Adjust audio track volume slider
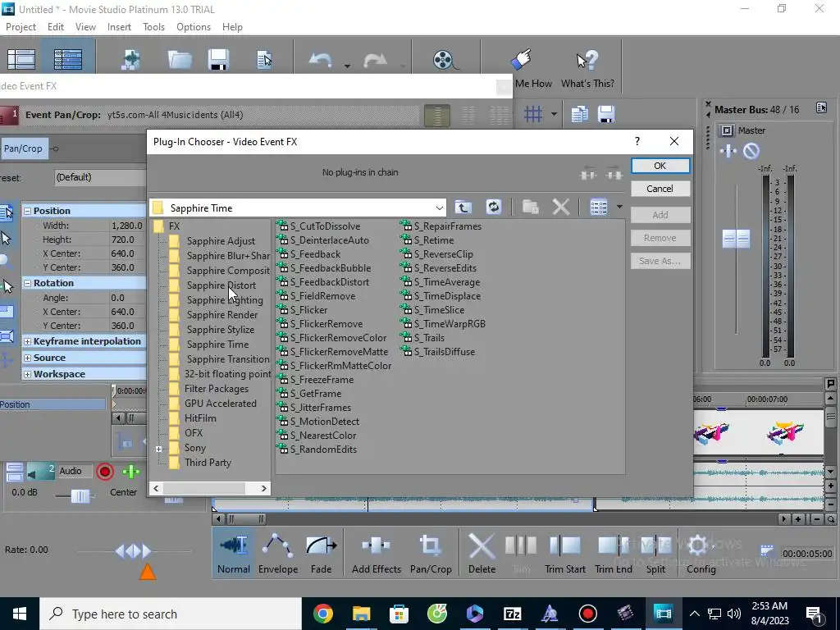The image size is (840, 630). 80,496
